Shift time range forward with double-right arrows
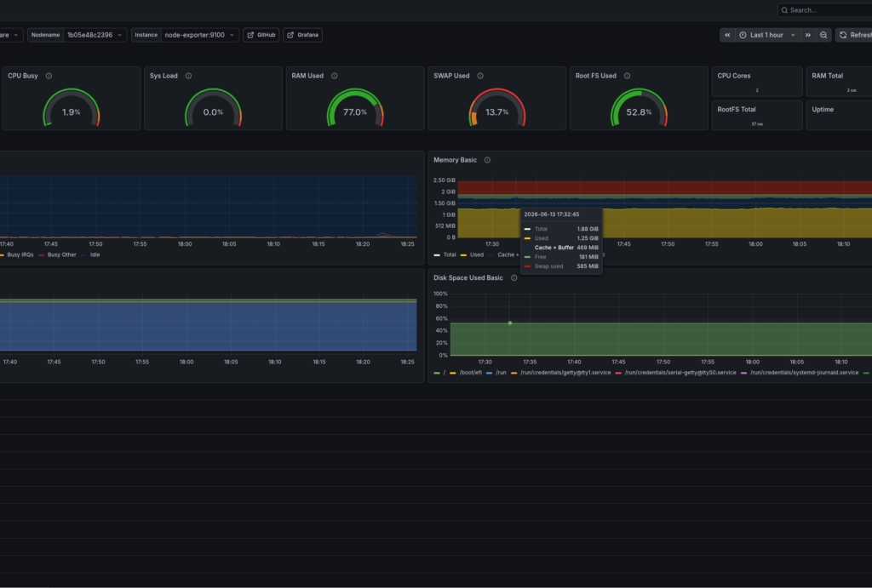This screenshot has width=872, height=588. click(808, 35)
